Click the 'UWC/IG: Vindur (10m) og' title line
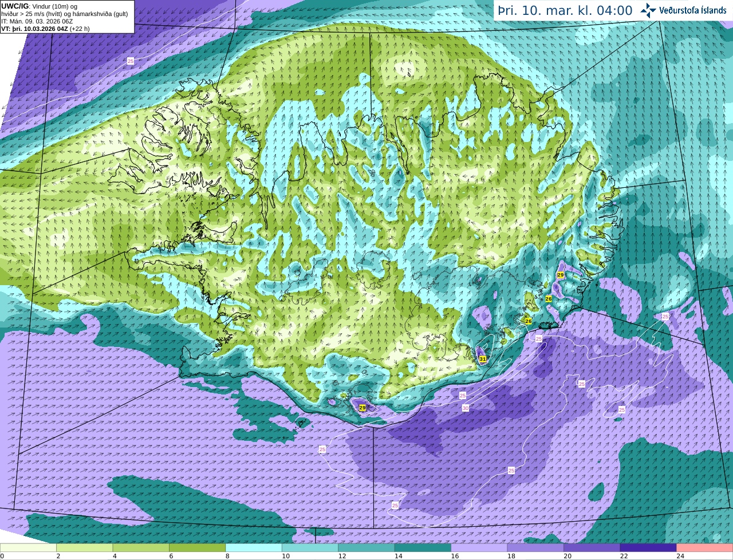 [39, 6]
